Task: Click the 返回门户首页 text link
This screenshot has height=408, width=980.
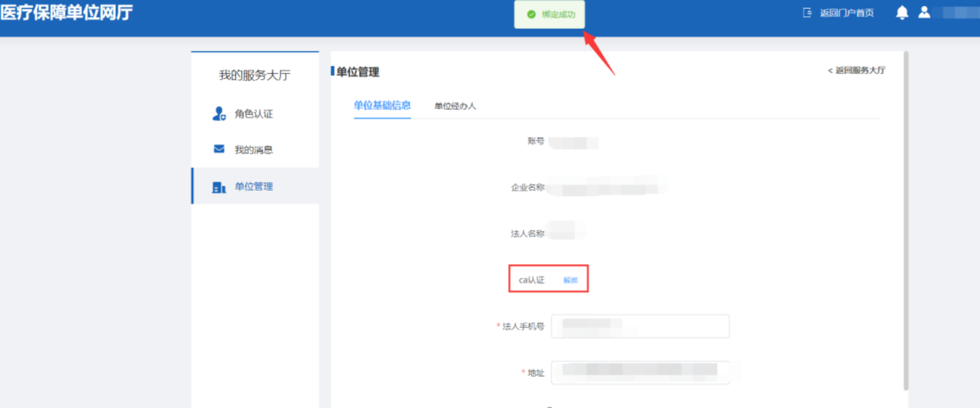Action: (x=846, y=13)
